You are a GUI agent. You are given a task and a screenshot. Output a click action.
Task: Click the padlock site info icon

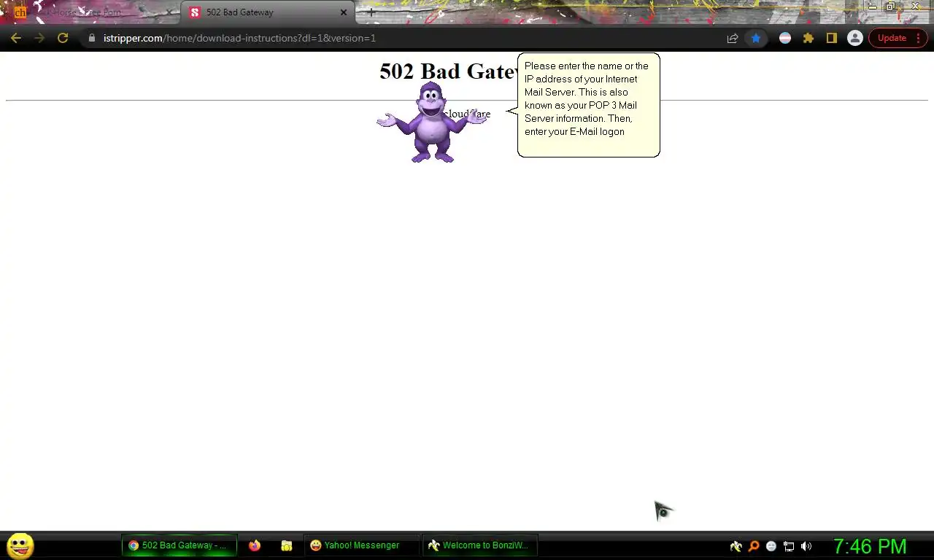tap(91, 38)
